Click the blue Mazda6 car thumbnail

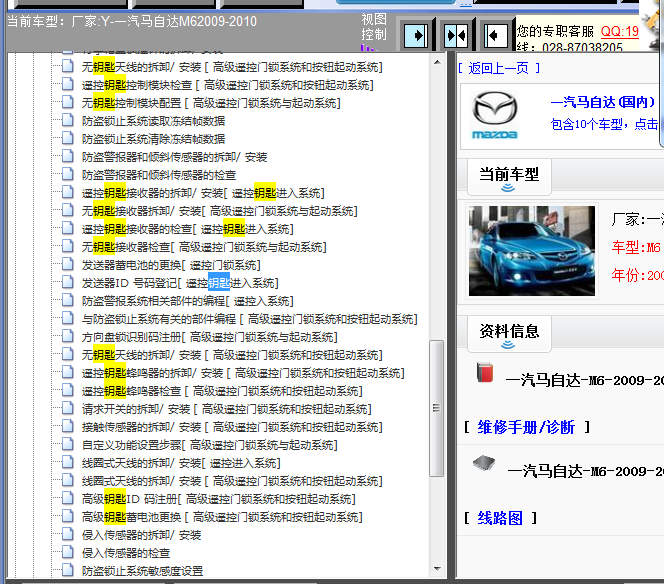532,251
